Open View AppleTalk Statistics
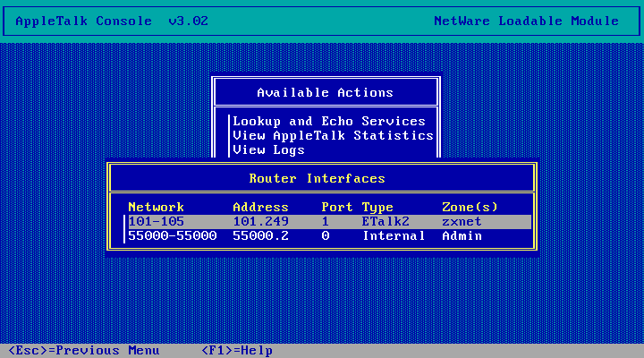This screenshot has width=644, height=358. [333, 136]
